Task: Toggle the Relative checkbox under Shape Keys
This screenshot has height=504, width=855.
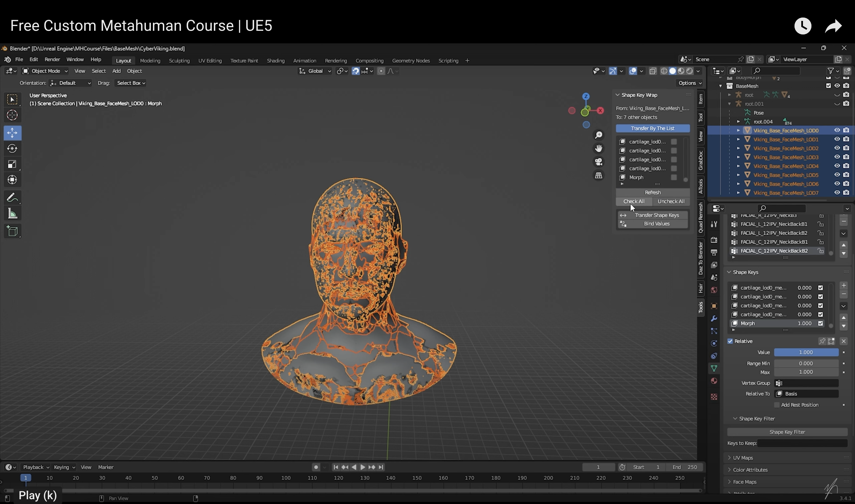Action: click(730, 341)
